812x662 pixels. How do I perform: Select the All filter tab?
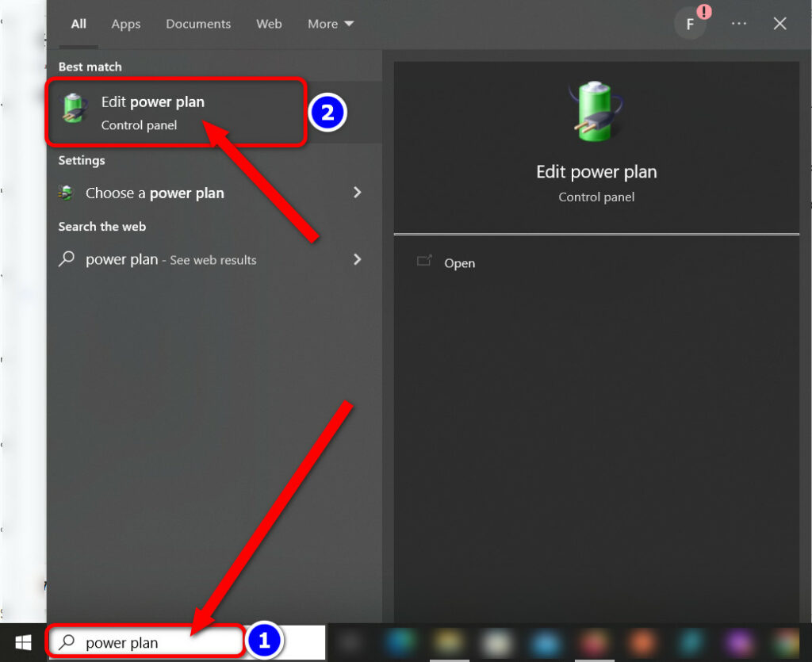coord(77,24)
